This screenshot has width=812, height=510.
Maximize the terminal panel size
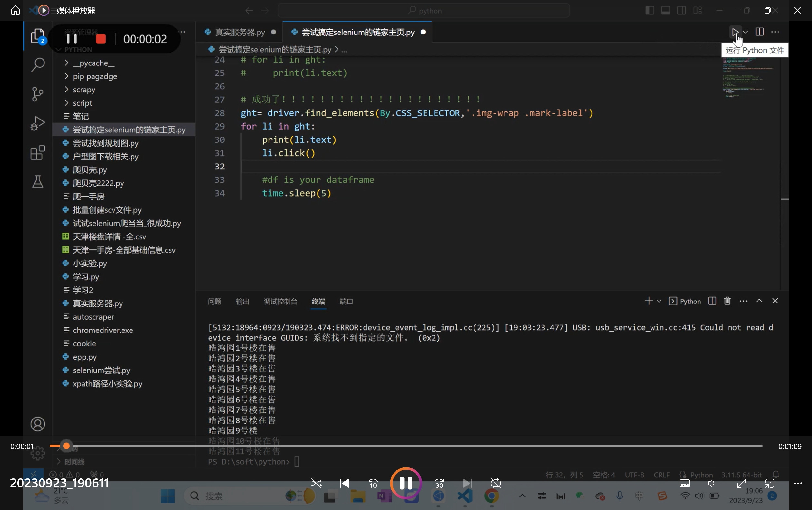(x=759, y=301)
